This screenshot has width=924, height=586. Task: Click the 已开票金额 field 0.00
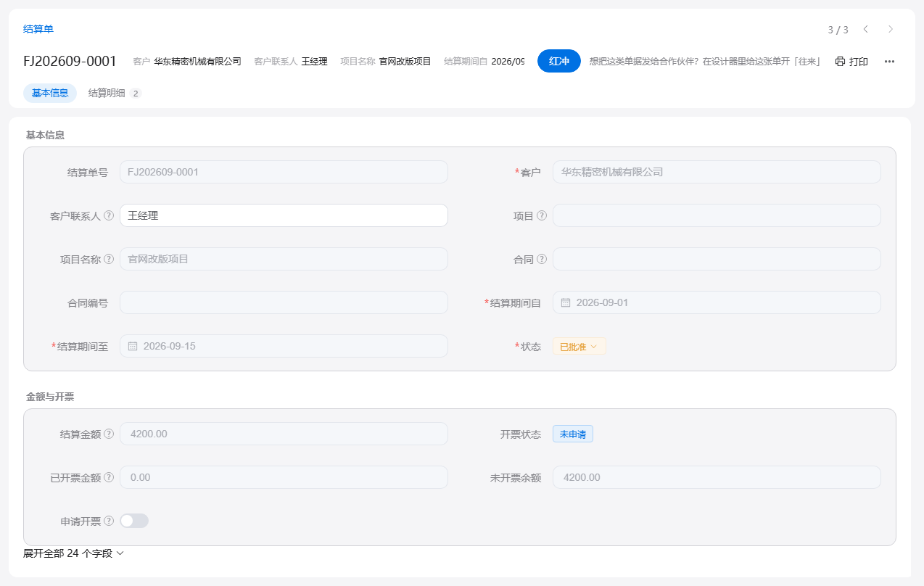[284, 477]
